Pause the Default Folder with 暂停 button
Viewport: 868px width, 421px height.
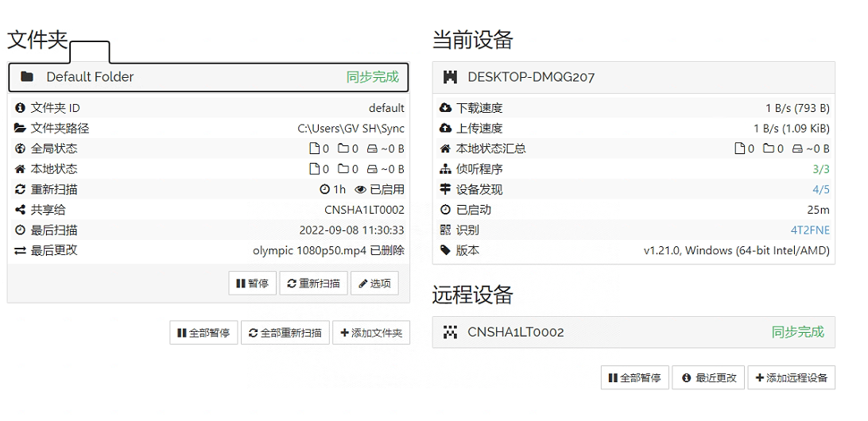click(253, 284)
